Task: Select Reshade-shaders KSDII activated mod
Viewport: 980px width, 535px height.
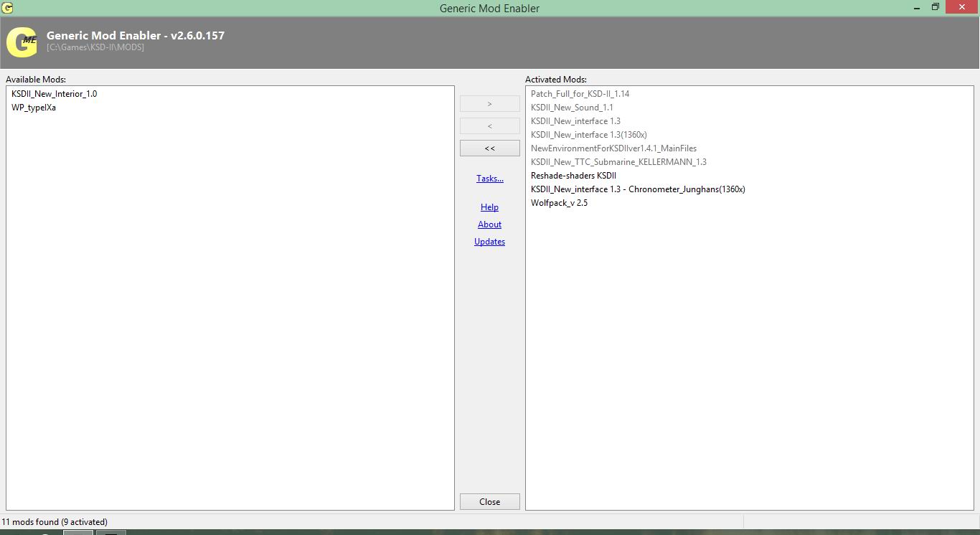Action: click(573, 176)
